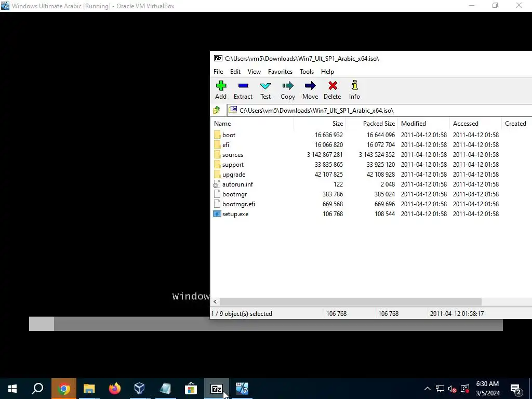Click the horizontal scrollbar thumb
The height and width of the screenshot is (399, 532).
click(x=351, y=301)
